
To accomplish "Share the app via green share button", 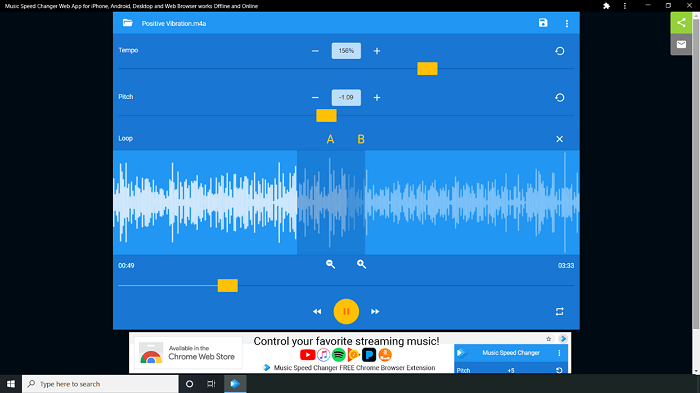I will 681,23.
